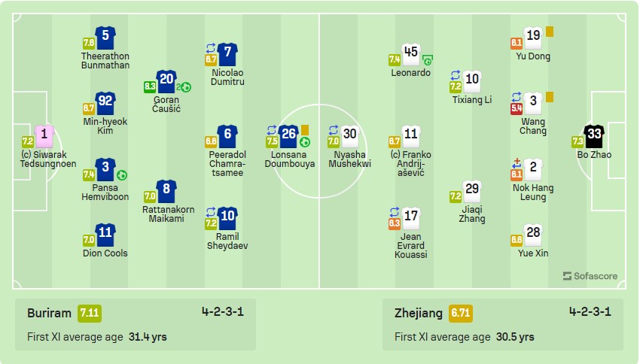Click the Sofascore logo on the pitch
The width and height of the screenshot is (640, 364).
[x=590, y=276]
